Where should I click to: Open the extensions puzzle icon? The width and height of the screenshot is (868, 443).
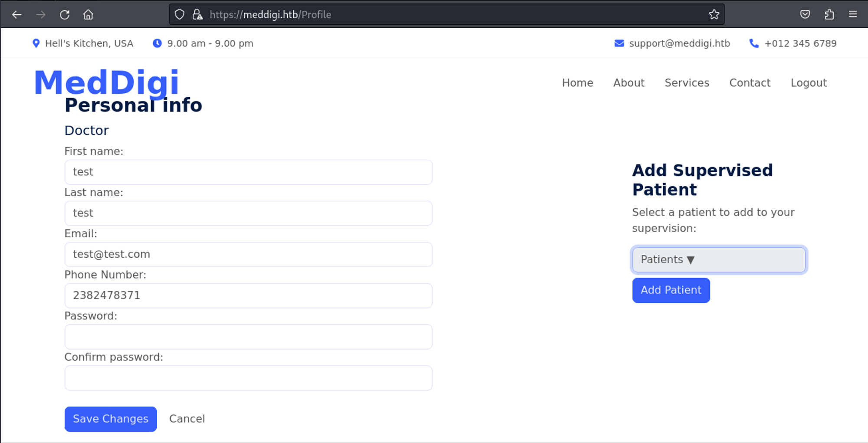(829, 15)
